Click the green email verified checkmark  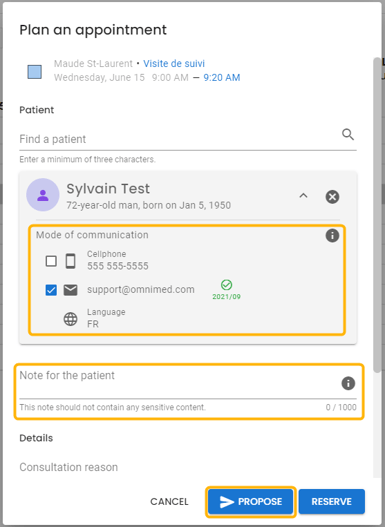226,285
